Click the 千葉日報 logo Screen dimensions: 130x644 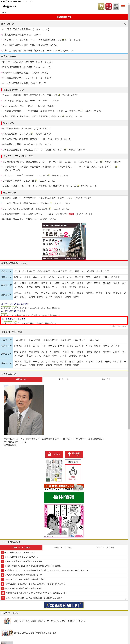(x=9, y=7)
